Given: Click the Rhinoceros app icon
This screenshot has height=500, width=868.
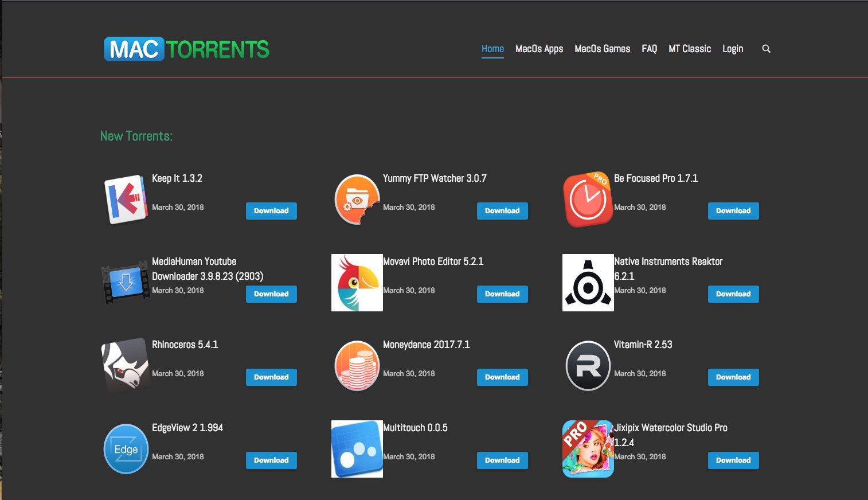Looking at the screenshot, I should 126,366.
